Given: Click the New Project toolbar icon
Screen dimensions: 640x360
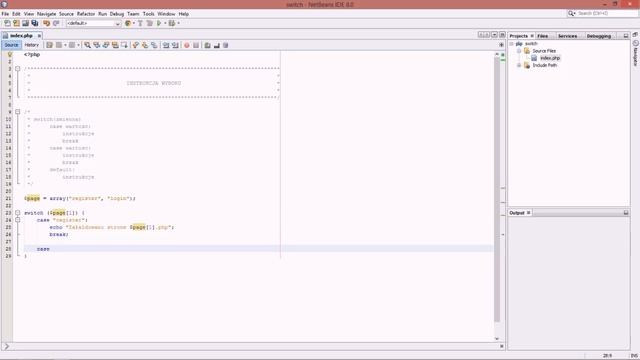Looking at the screenshot, I should pos(16,23).
